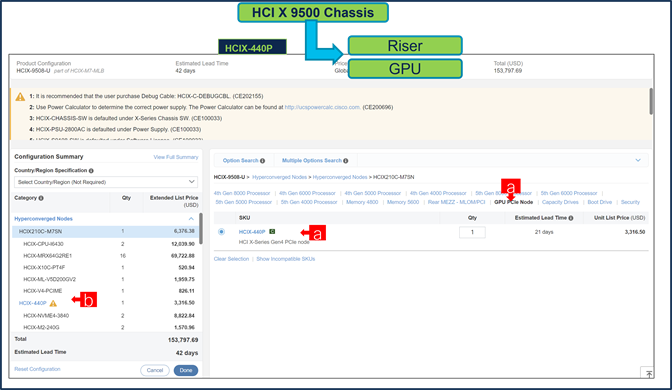Click the Done button
The width and height of the screenshot is (672, 390).
[x=186, y=370]
